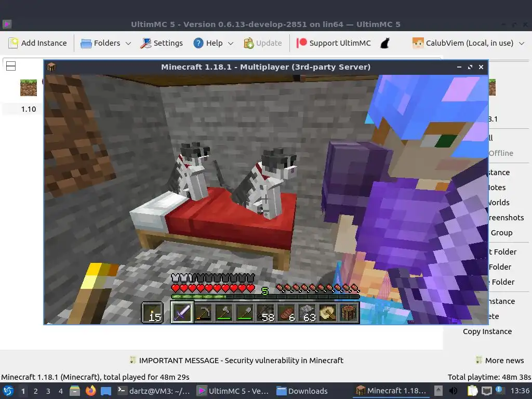Click the show desktop taskbar icon
The image size is (532, 399).
[x=106, y=391]
